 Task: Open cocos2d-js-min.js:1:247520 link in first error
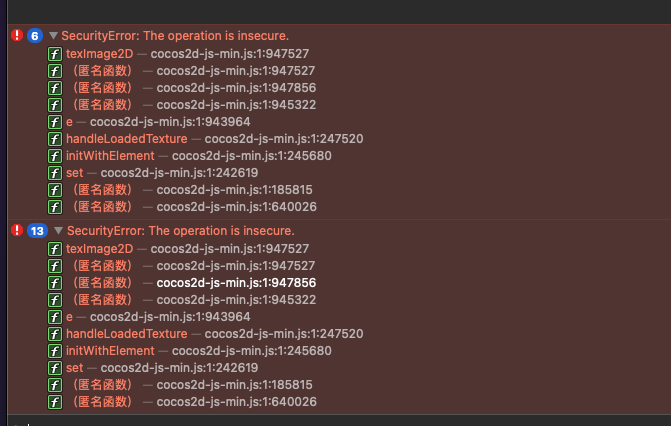click(283, 139)
